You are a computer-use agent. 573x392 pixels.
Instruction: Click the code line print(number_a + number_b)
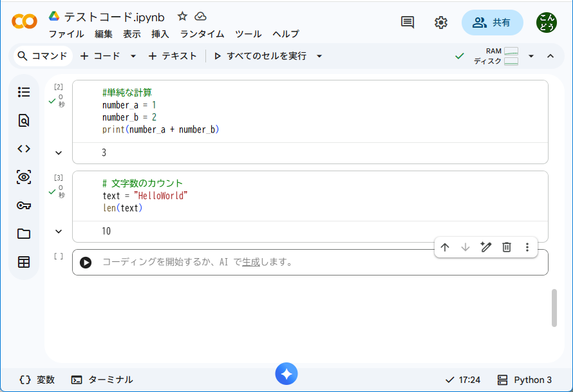(x=160, y=129)
